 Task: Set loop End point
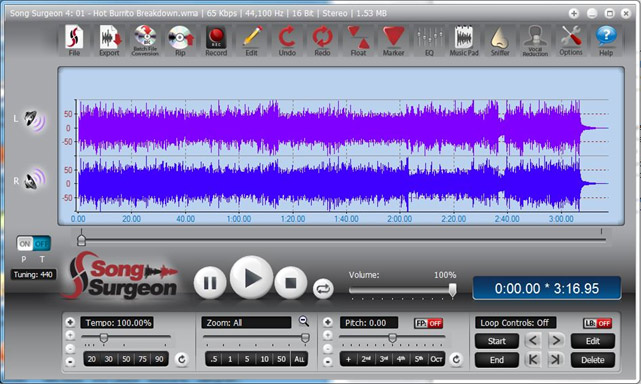[497, 360]
